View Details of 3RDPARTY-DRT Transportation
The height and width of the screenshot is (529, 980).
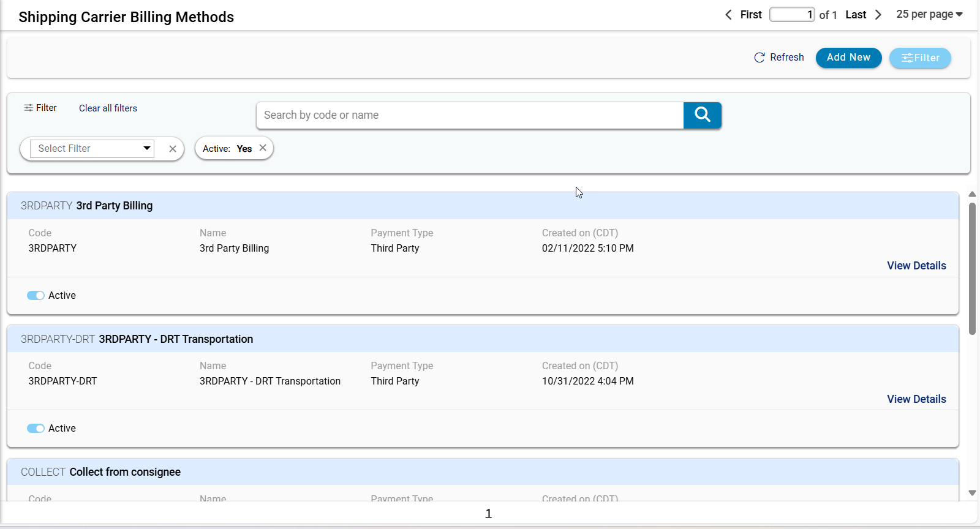pos(916,399)
